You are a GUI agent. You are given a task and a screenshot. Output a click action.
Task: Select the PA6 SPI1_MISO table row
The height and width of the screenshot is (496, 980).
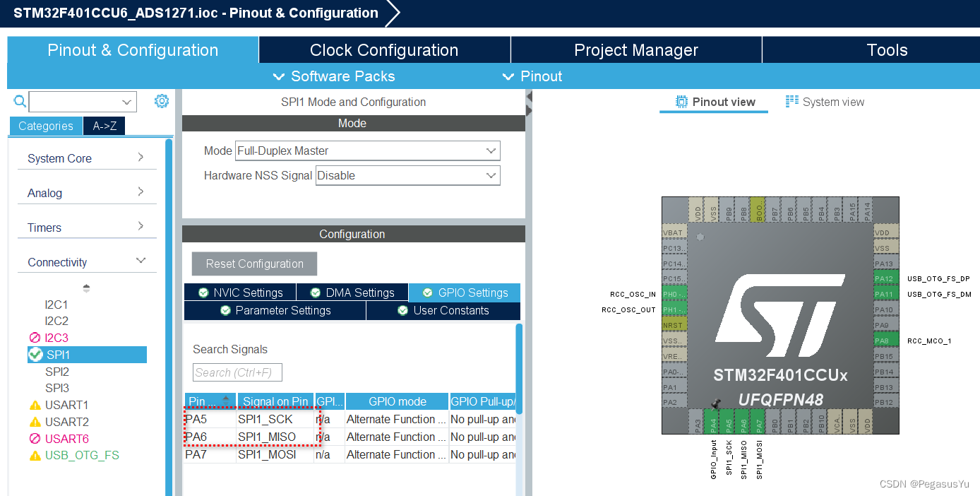[x=351, y=437]
